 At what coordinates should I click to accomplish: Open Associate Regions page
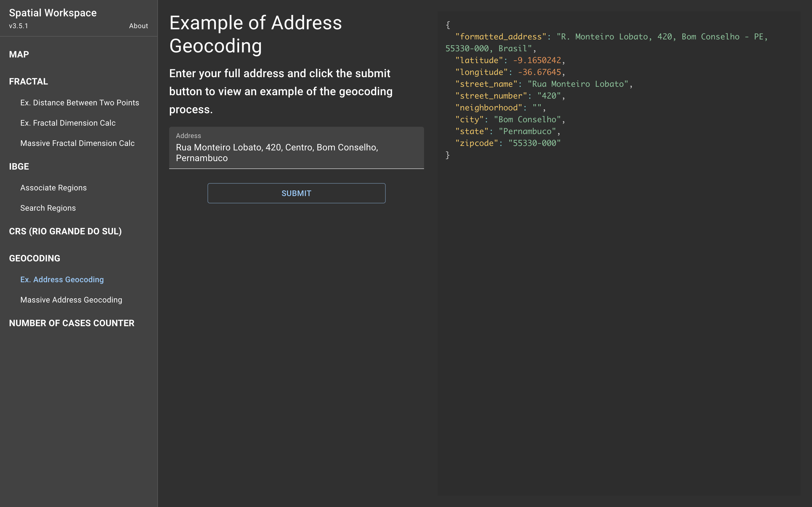tap(53, 188)
